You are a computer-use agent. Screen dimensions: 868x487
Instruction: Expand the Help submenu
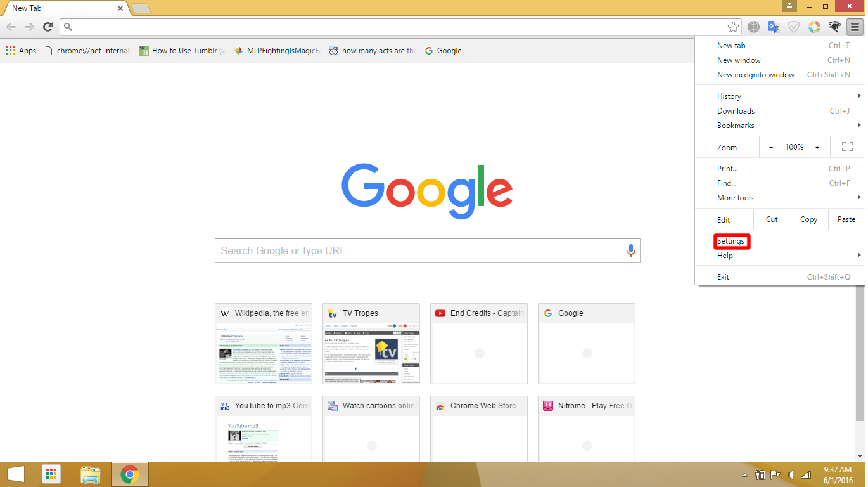[x=780, y=256]
